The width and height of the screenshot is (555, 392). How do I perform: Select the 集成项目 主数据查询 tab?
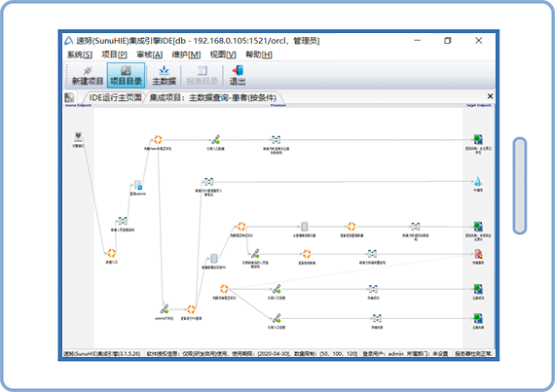[x=212, y=97]
